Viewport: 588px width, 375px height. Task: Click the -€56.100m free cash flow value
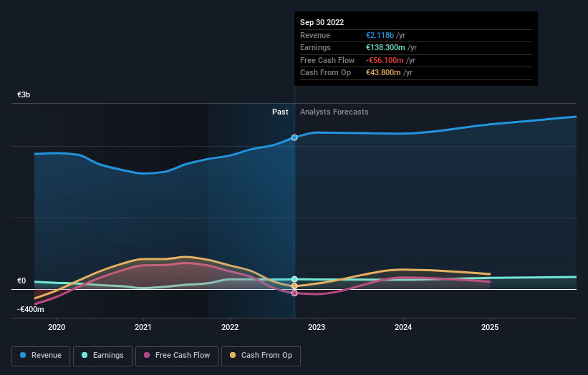(385, 60)
